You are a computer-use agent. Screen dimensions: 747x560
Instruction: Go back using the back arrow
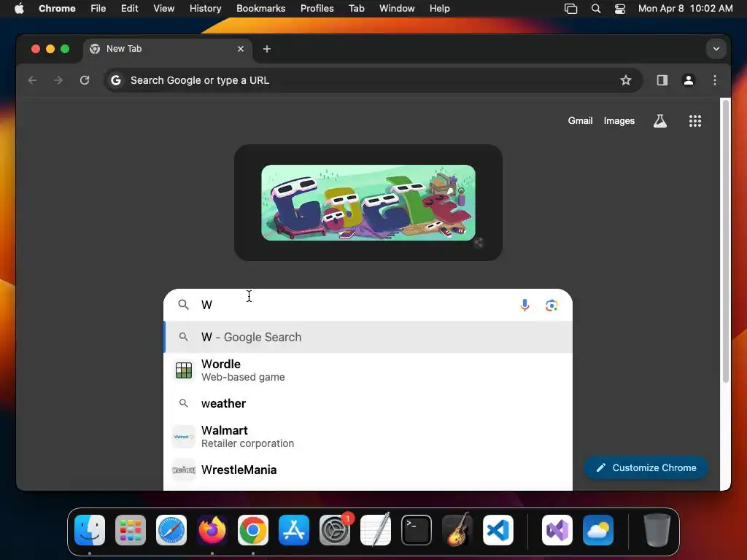pyautogui.click(x=32, y=80)
